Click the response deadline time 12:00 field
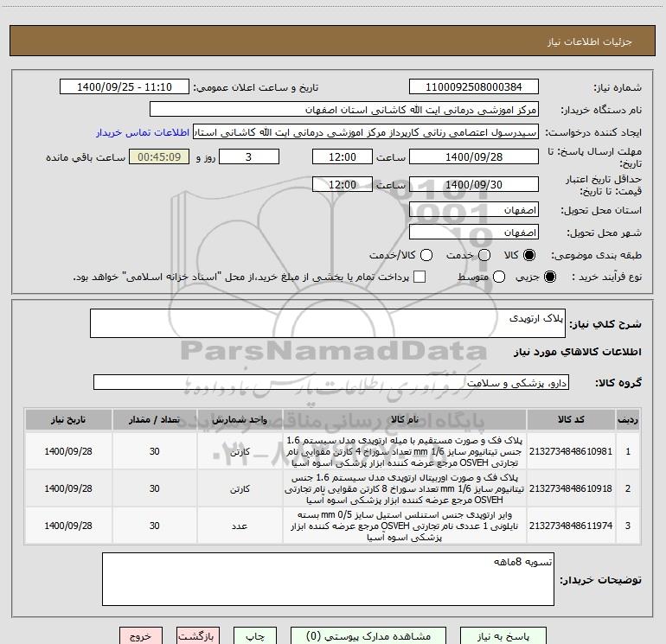Screen dimensions: 666x644 [x=343, y=156]
